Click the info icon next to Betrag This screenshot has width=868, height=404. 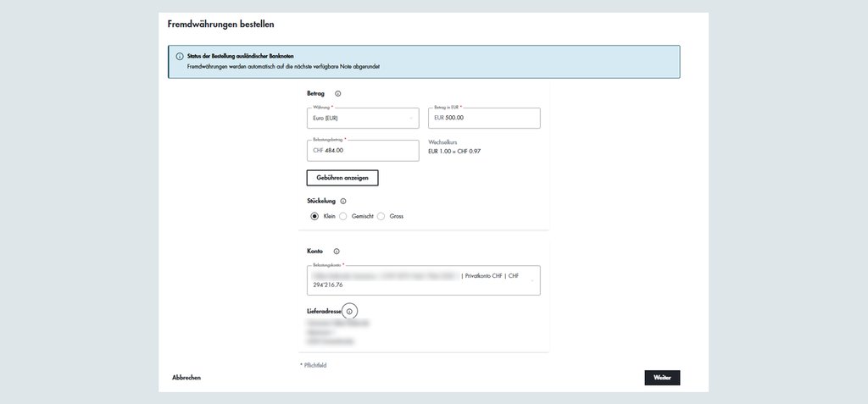pyautogui.click(x=337, y=94)
